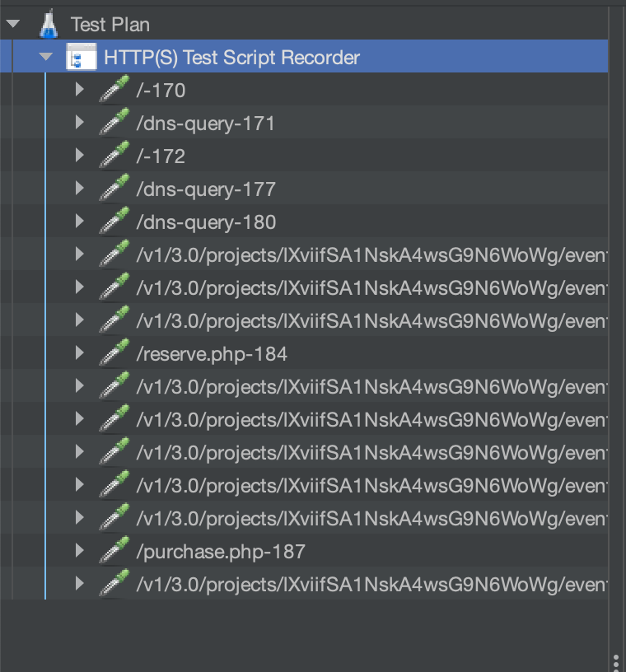Expand the /-170 sampler node

pos(80,90)
